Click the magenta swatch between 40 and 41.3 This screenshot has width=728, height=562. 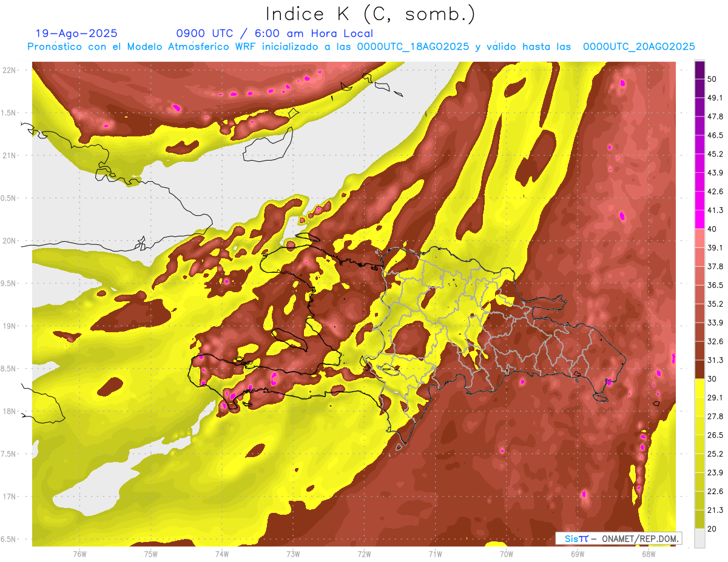point(699,219)
